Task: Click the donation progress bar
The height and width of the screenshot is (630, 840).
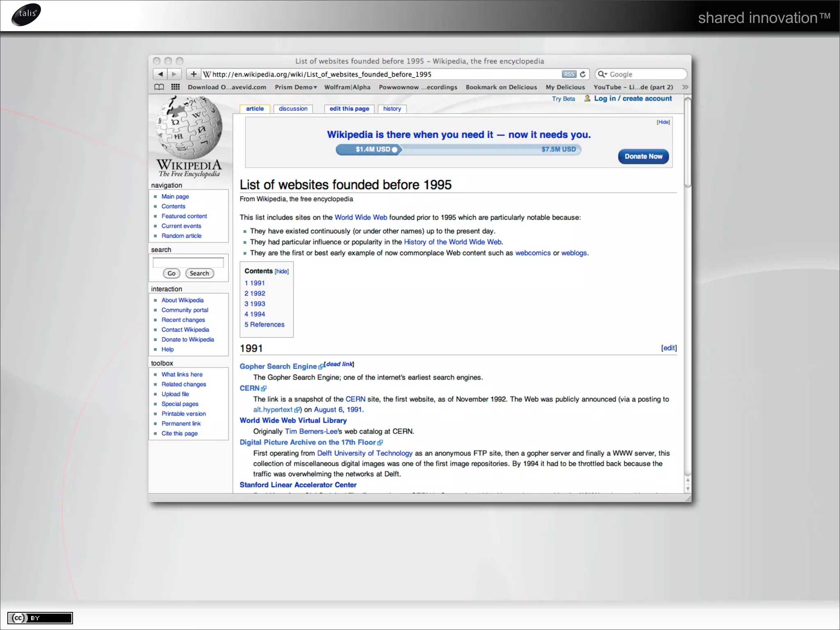Action: click(x=458, y=149)
